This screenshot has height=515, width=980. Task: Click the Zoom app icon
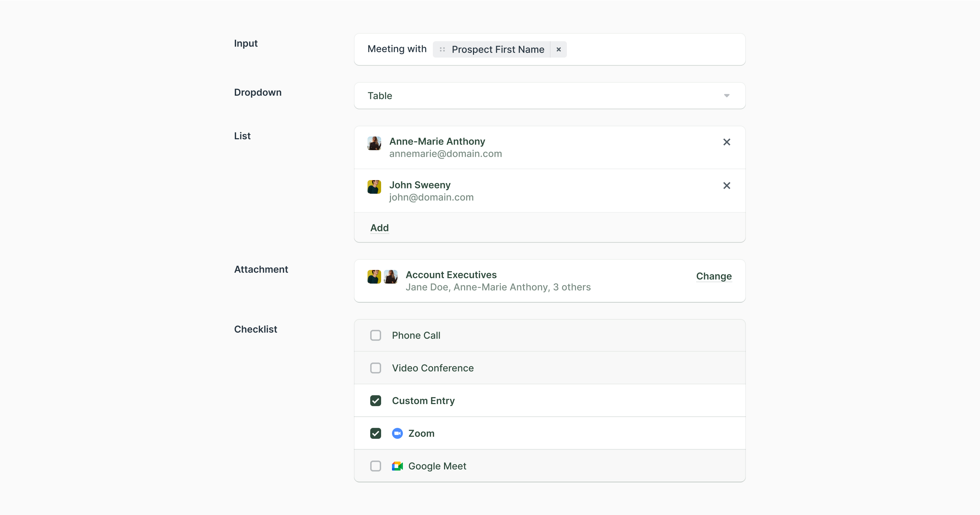[397, 433]
